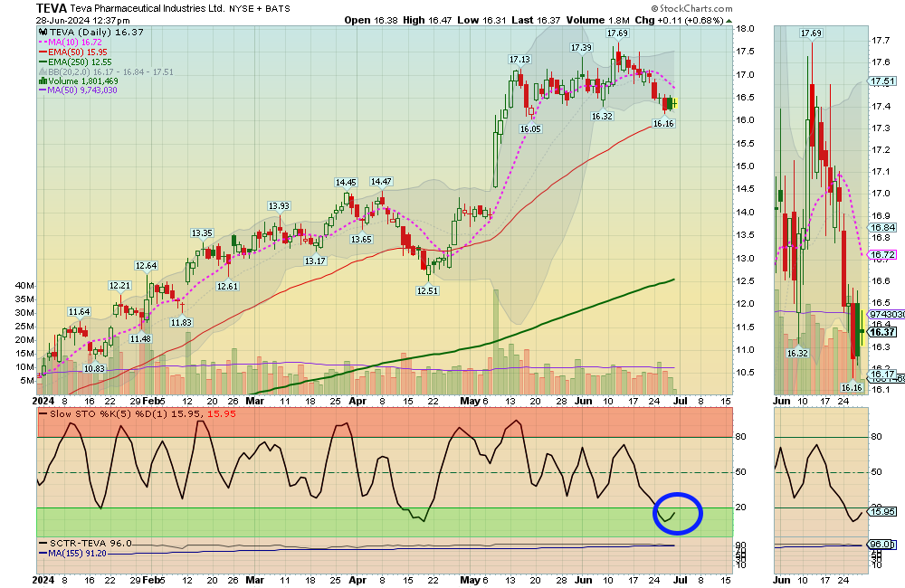This screenshot has width=905, height=588.
Task: Click the 28-Jun-2024 12:37pm timestamp
Action: (82, 20)
